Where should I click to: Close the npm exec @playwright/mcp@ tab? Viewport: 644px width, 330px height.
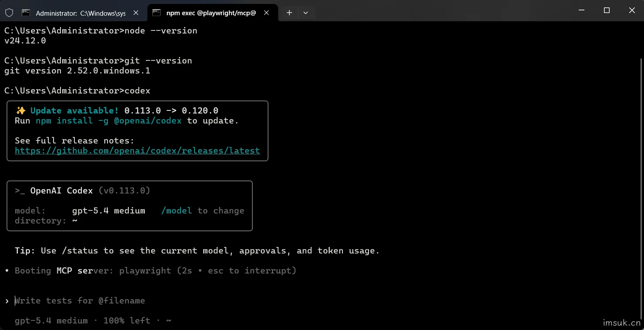click(x=267, y=13)
